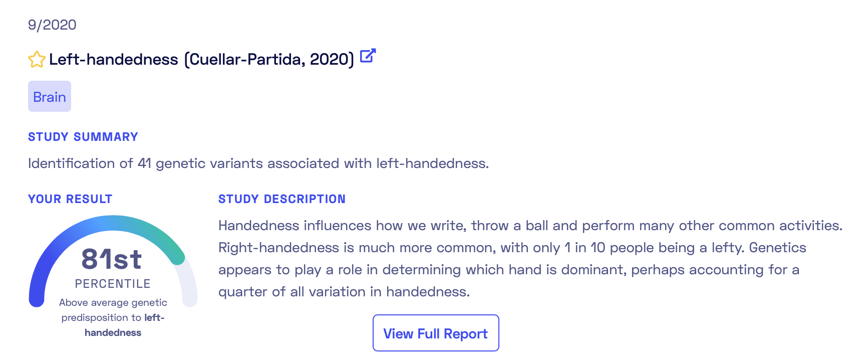
Task: Click the 81st percentile value
Action: [112, 259]
